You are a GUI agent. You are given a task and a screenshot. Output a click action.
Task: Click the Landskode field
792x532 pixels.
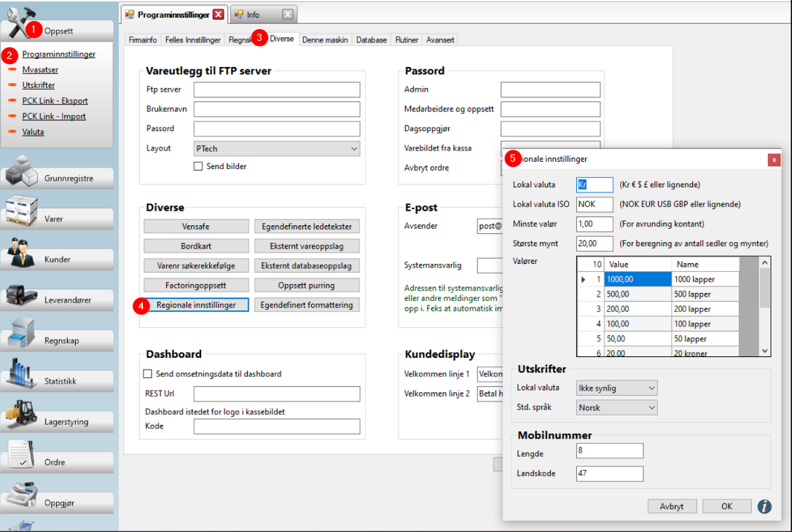coord(610,474)
